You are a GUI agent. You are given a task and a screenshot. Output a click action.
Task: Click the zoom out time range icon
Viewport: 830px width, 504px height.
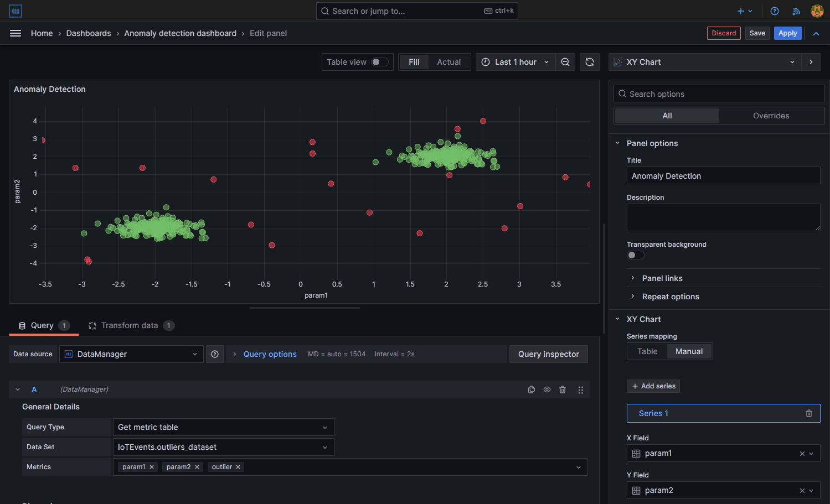pos(565,62)
